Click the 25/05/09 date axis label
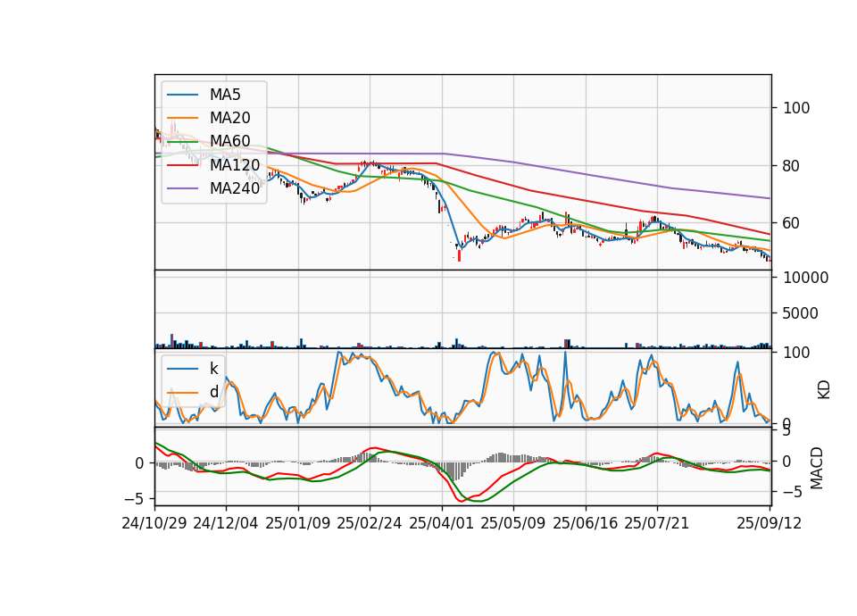The width and height of the screenshot is (857, 616). point(513,523)
